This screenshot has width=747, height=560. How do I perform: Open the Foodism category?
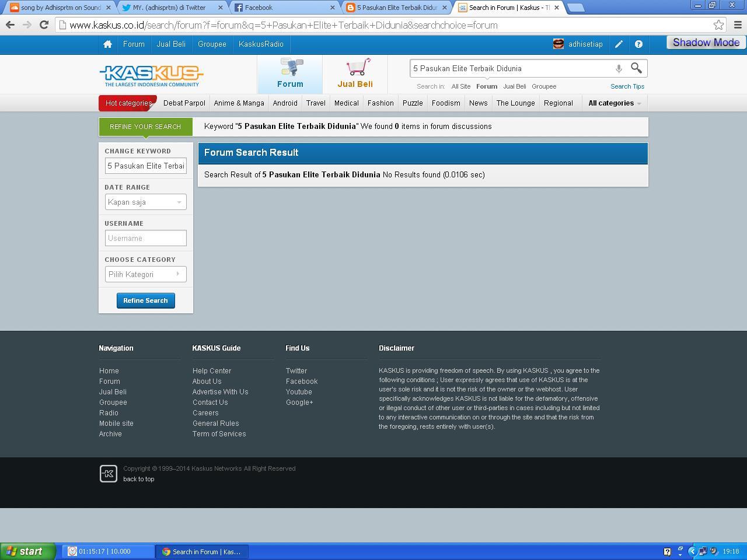coord(446,103)
